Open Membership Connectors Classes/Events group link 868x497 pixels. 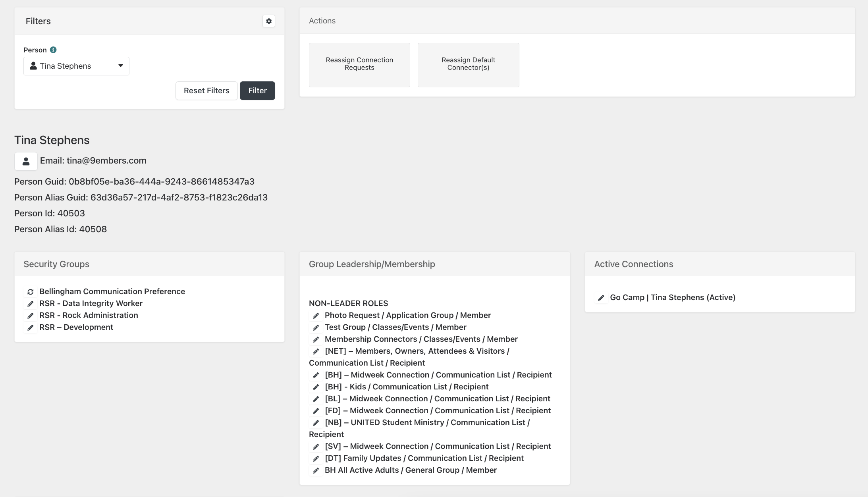pyautogui.click(x=421, y=339)
